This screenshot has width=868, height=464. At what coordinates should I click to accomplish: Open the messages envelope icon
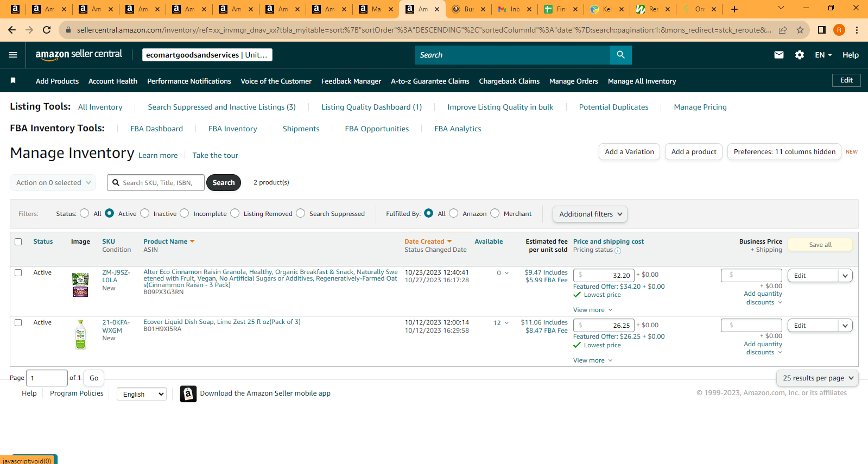(779, 55)
